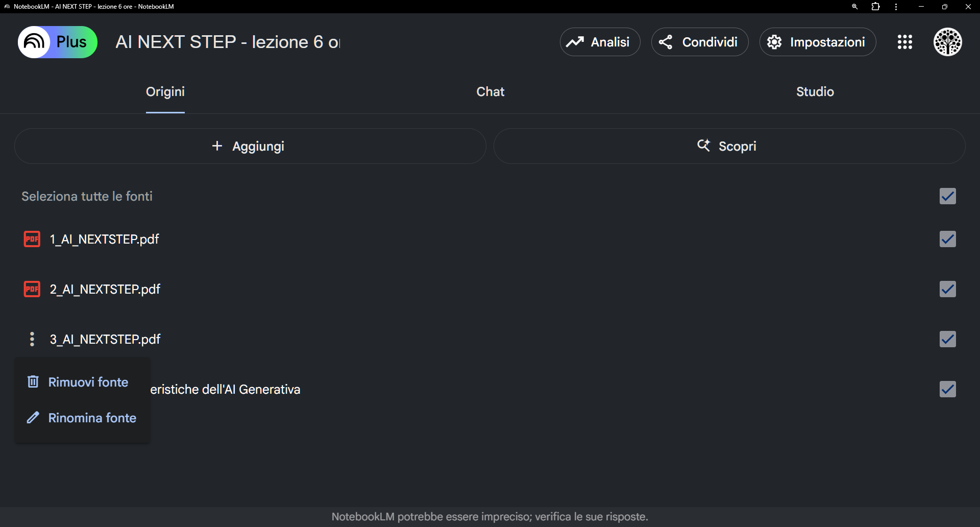This screenshot has width=980, height=527.
Task: Open the browser three-dot menu
Action: pyautogui.click(x=896, y=7)
